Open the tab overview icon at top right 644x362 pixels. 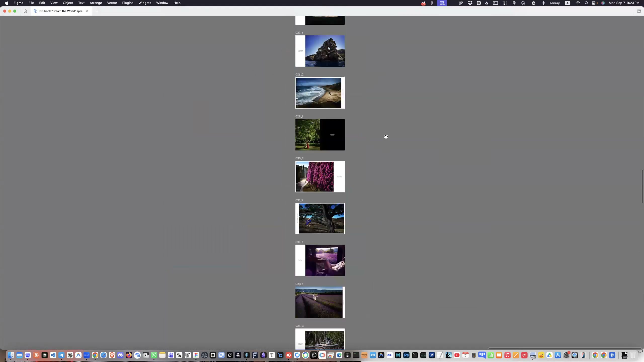pyautogui.click(x=639, y=11)
